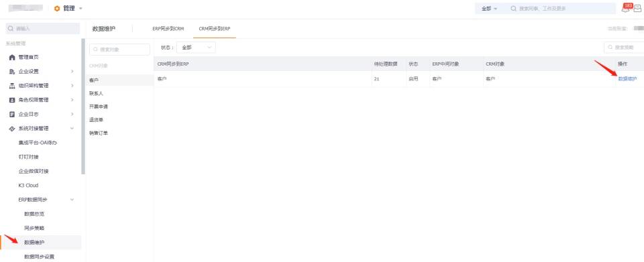Click the 操作 column header
Image resolution: width=644 pixels, height=262 pixels.
pos(623,64)
